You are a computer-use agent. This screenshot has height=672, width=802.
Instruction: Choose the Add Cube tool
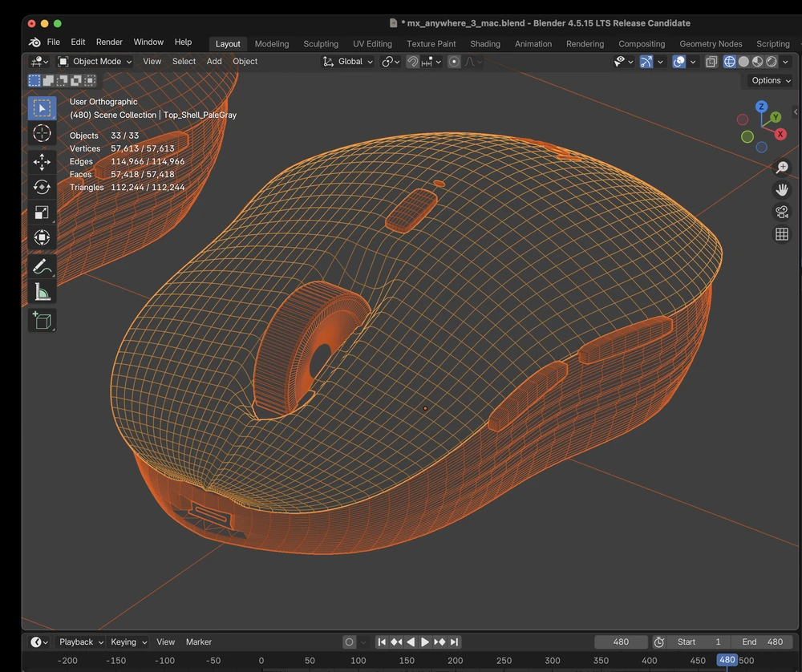tap(42, 321)
